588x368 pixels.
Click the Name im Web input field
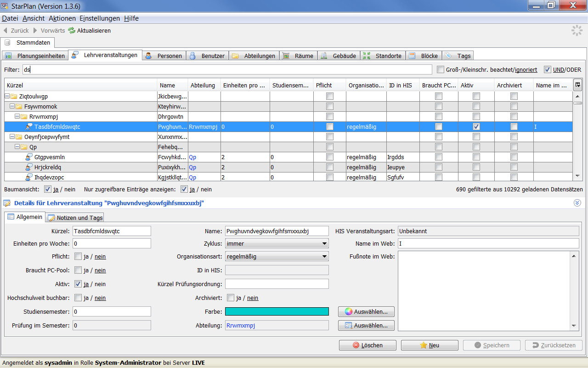coord(488,243)
